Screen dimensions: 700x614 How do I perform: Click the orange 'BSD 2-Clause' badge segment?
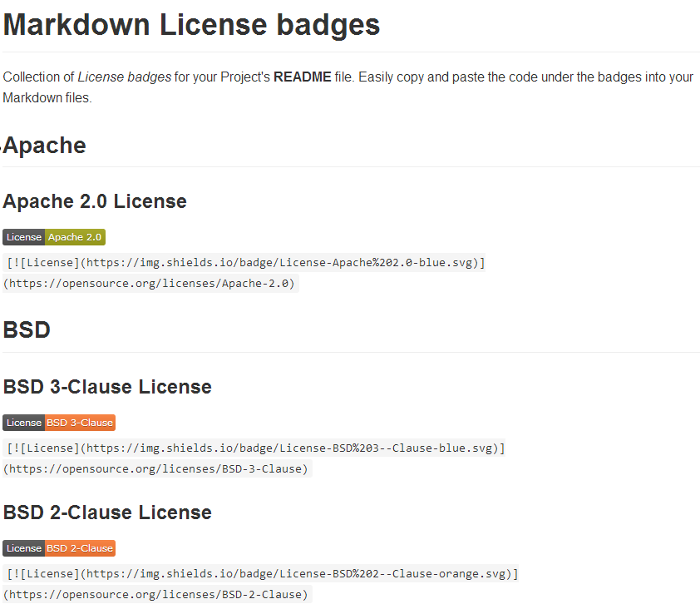click(x=79, y=547)
